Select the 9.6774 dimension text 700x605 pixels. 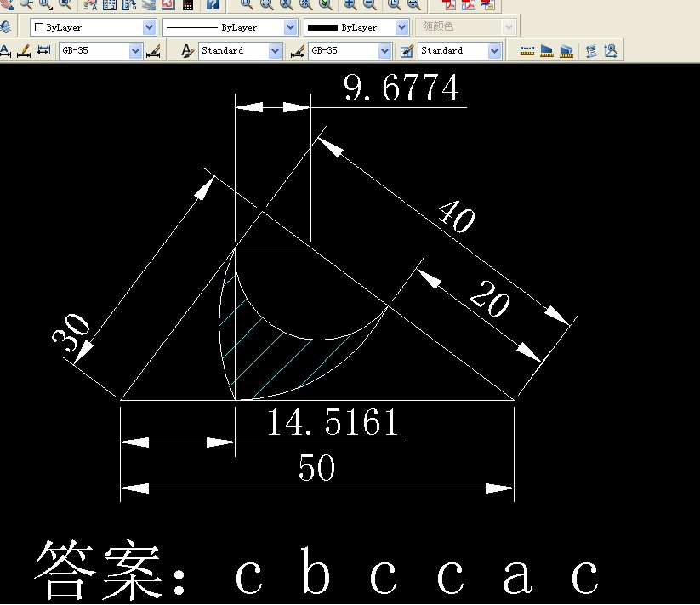click(x=401, y=88)
